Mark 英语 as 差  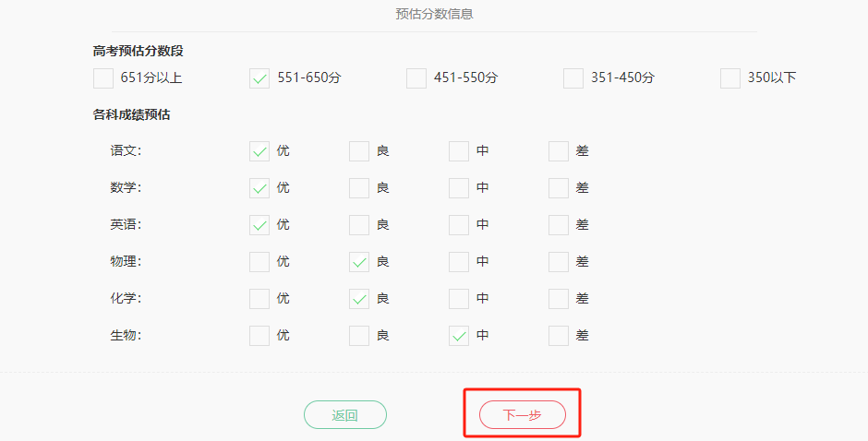559,225
